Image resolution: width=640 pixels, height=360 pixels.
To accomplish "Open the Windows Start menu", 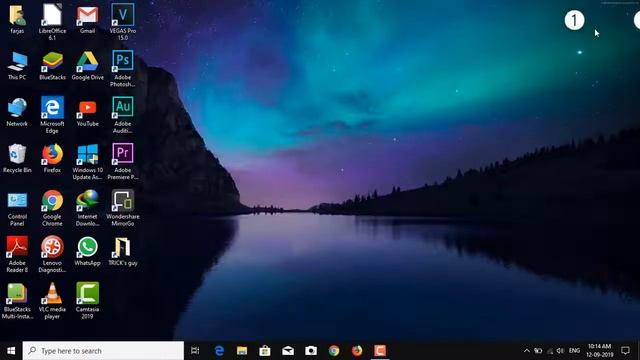I will [11, 351].
